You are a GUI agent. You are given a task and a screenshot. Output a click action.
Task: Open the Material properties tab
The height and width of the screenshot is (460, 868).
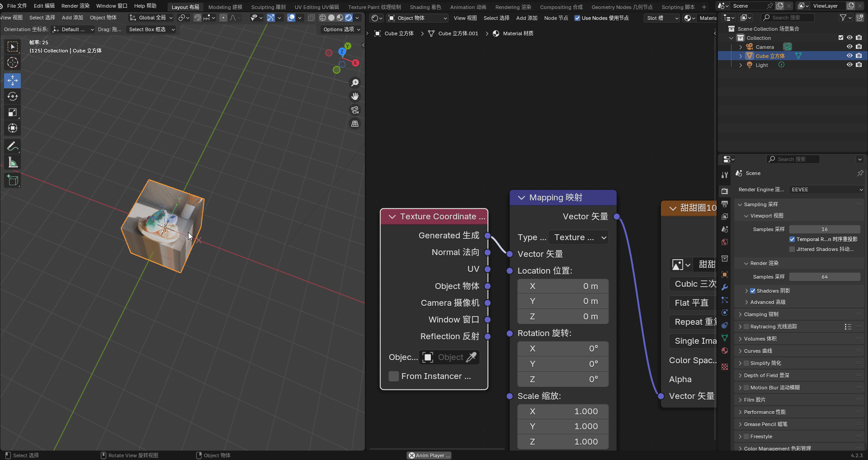click(725, 351)
